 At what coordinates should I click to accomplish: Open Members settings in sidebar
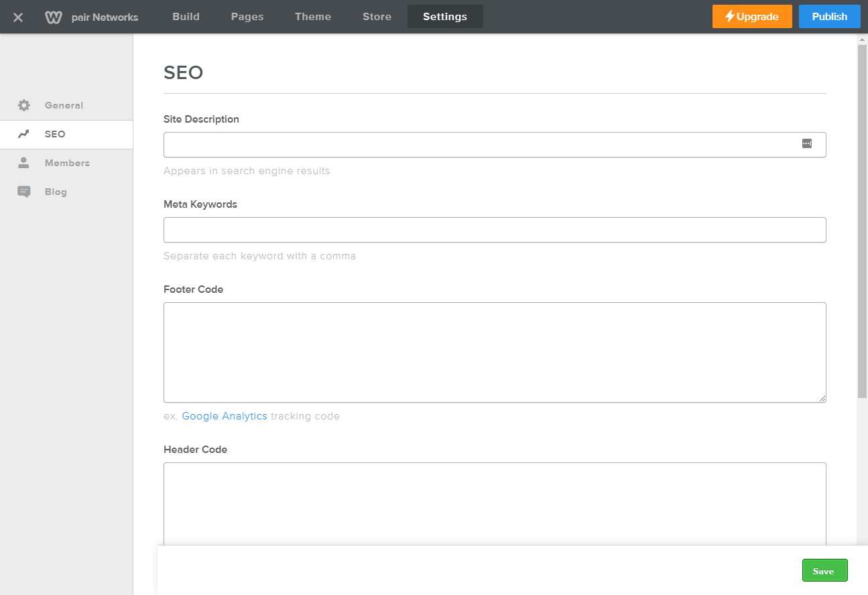(x=66, y=163)
